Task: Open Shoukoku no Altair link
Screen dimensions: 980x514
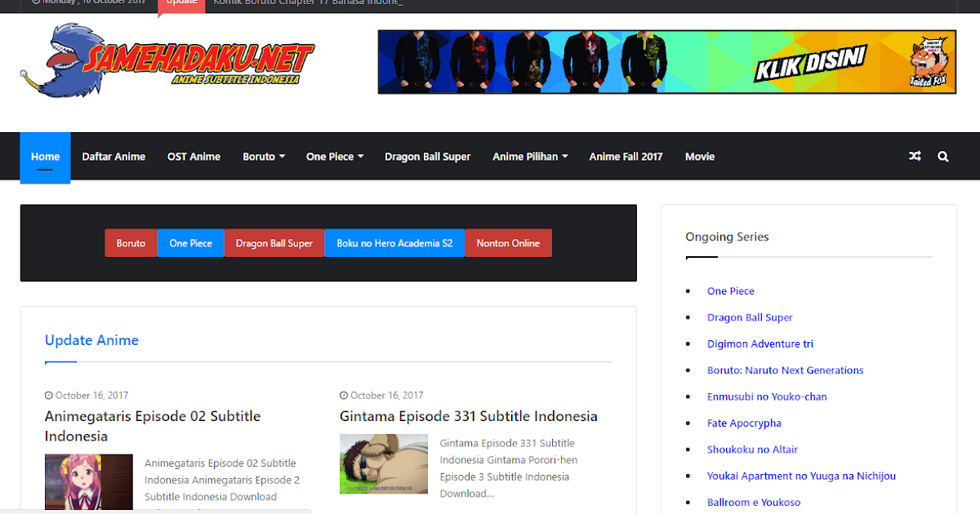Action: pyautogui.click(x=752, y=450)
